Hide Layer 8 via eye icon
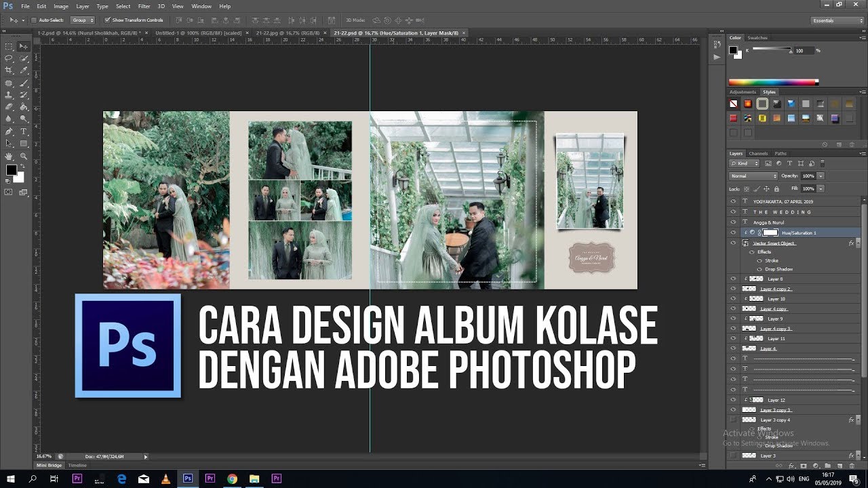 [733, 279]
